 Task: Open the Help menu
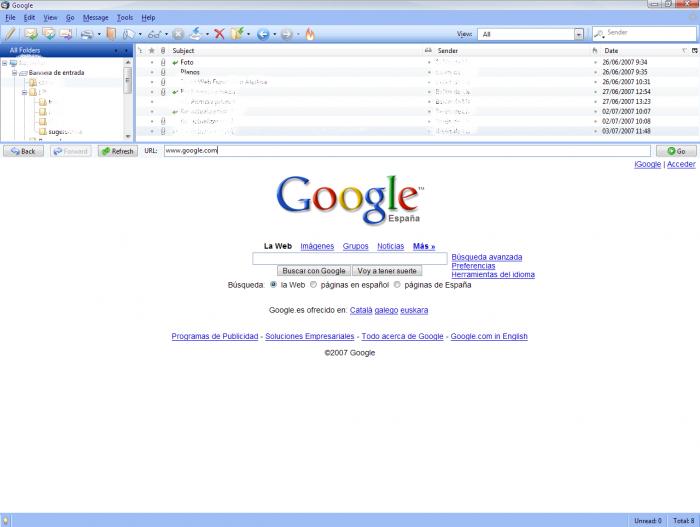point(148,17)
